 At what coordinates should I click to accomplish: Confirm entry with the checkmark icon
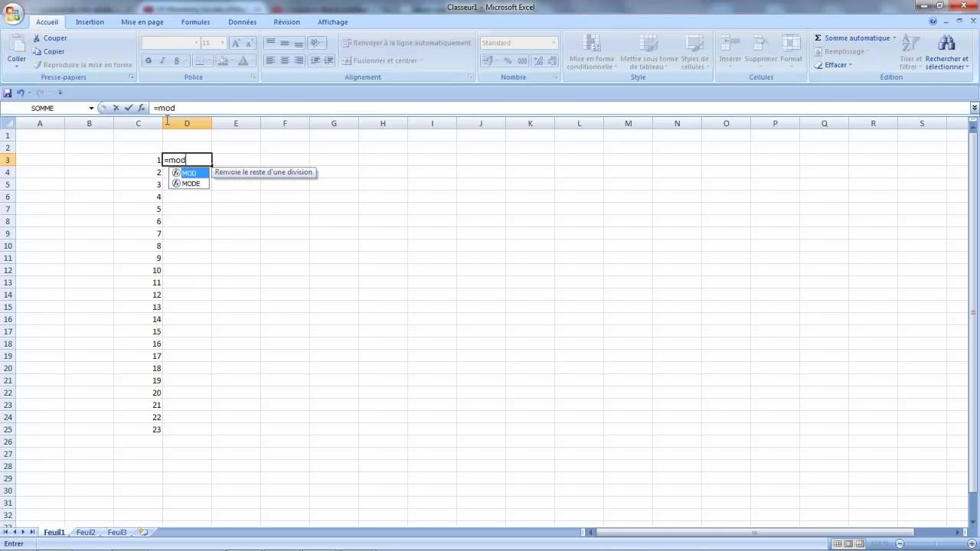tap(128, 108)
